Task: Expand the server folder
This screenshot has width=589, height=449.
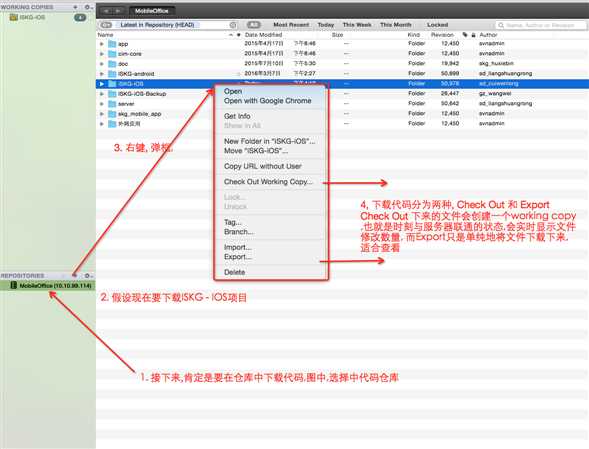Action: [101, 104]
